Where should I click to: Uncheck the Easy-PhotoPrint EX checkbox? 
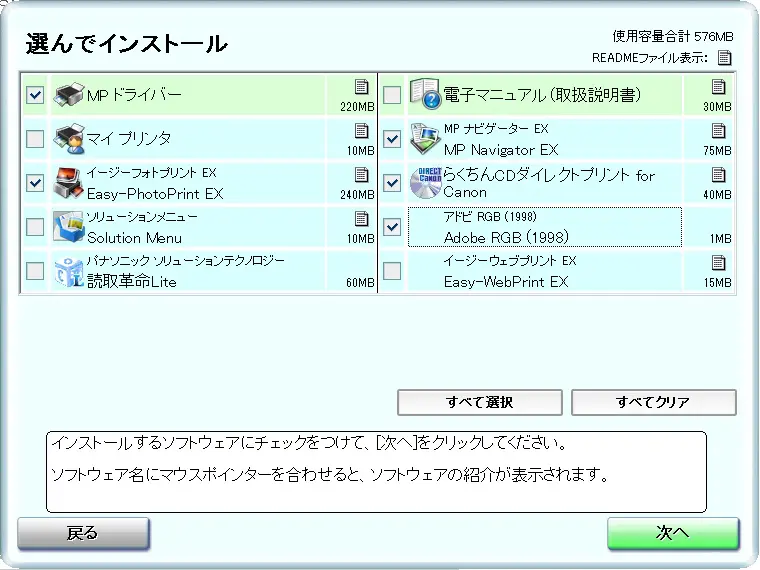(x=35, y=183)
